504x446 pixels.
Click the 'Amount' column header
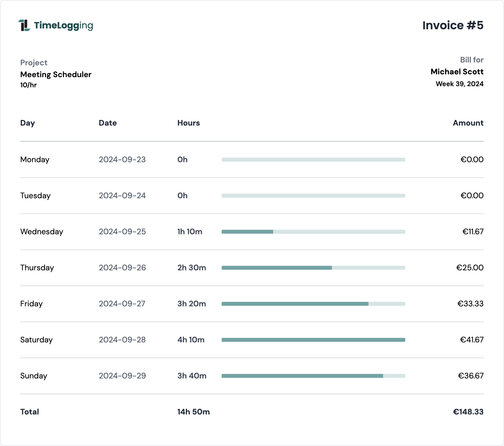click(468, 123)
